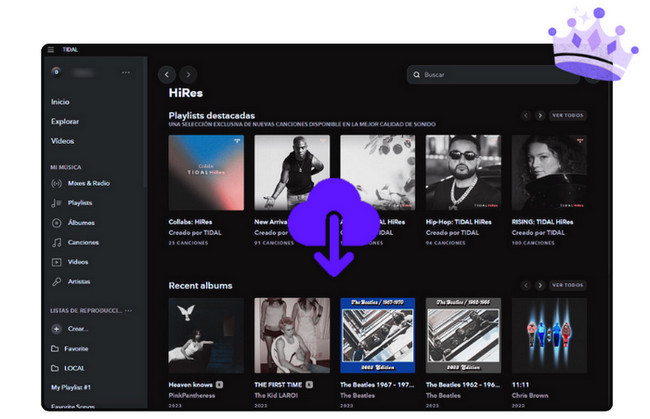650x419 pixels.
Task: Open Canciones in Mi Música
Action: click(75, 242)
